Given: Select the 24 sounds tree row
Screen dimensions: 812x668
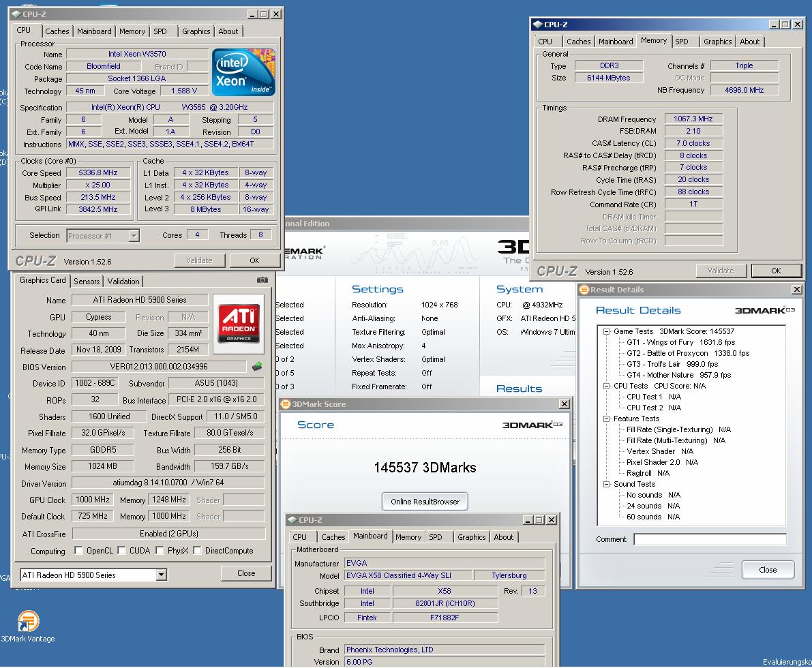Looking at the screenshot, I should (x=653, y=506).
